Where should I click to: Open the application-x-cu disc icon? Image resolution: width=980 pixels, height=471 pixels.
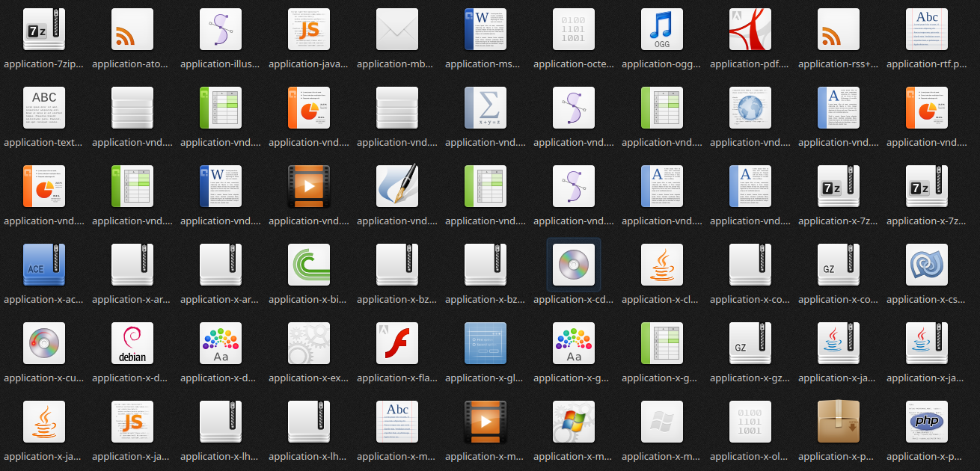[44, 343]
